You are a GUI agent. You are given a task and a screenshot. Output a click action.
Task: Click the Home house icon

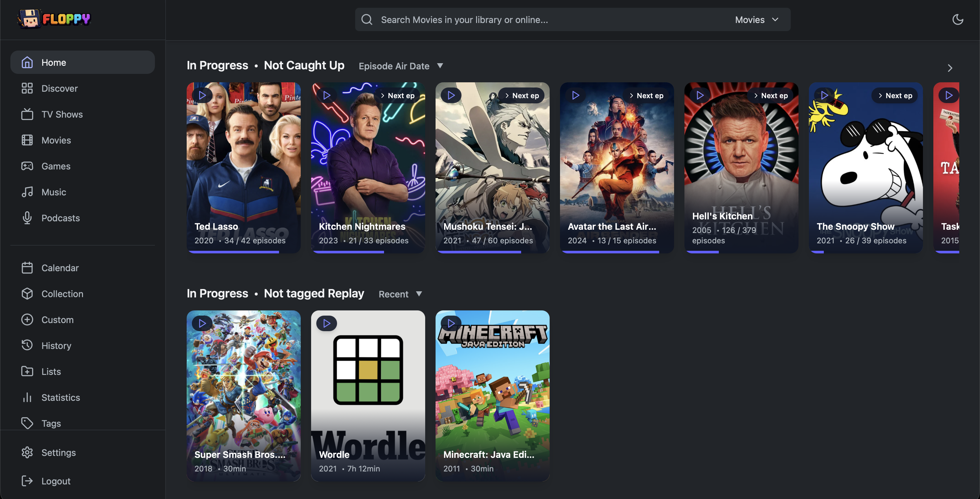pos(27,62)
